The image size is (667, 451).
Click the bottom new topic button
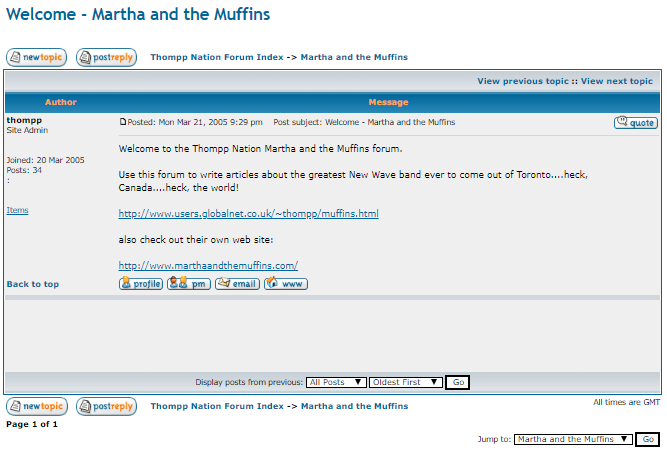[36, 407]
